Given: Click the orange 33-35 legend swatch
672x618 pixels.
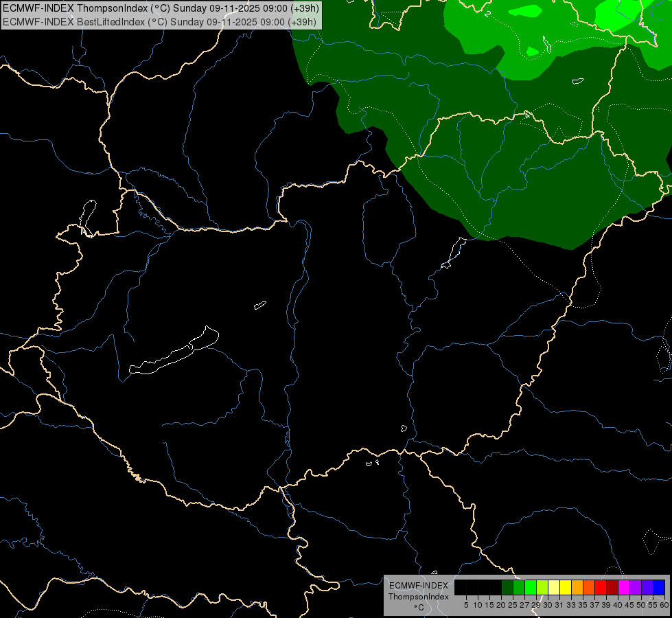Looking at the screenshot, I should [577, 587].
